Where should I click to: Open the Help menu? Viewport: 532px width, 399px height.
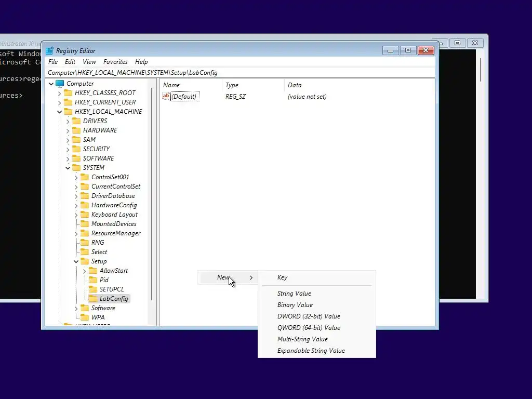[x=141, y=62]
